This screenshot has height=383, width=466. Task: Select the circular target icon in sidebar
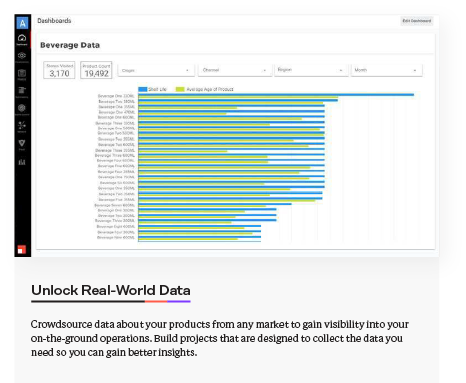[22, 108]
